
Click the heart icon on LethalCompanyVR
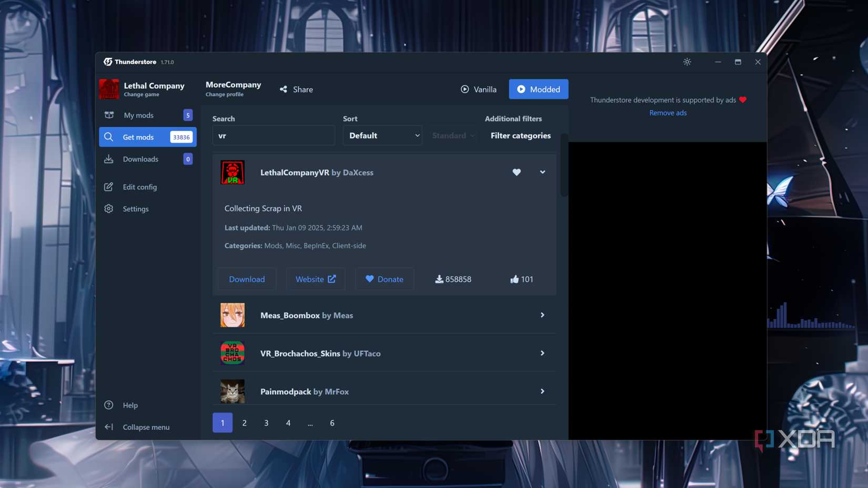pos(517,172)
